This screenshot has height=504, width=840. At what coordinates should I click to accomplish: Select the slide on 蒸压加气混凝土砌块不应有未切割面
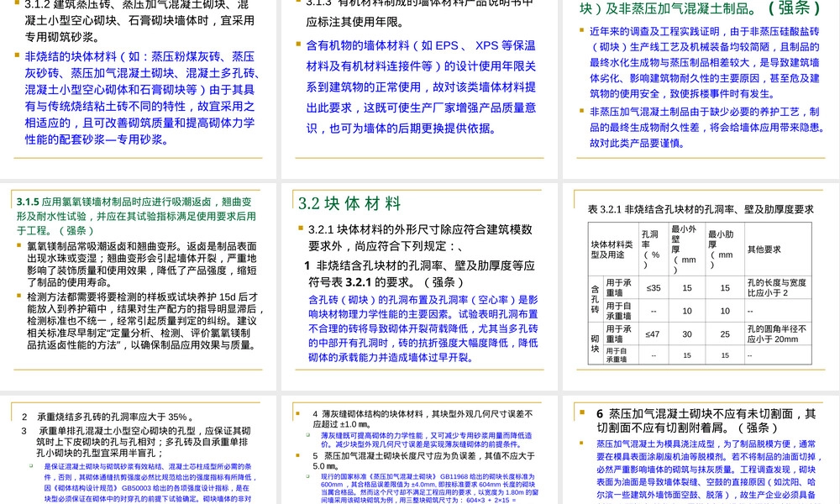(701, 449)
